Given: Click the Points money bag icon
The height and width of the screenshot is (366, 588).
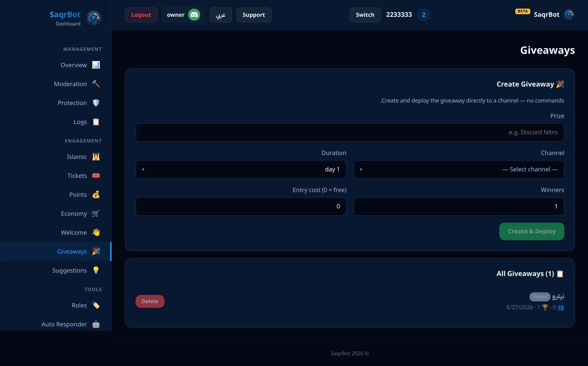Looking at the screenshot, I should [96, 195].
